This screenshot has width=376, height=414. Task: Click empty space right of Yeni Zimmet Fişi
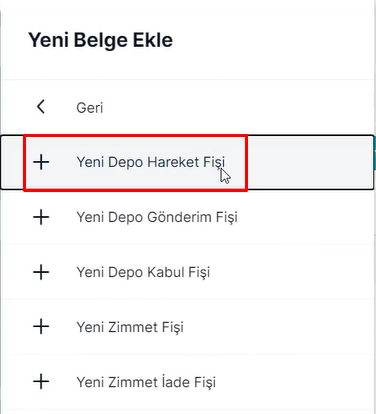pyautogui.click(x=278, y=327)
